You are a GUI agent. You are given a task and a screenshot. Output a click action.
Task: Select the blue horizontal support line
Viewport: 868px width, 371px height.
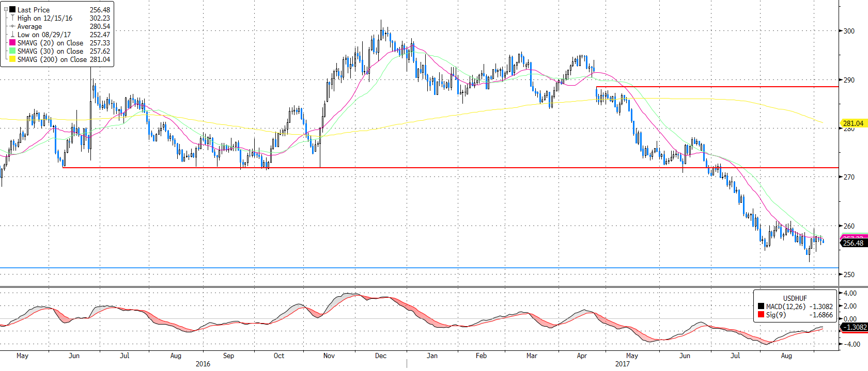point(413,268)
